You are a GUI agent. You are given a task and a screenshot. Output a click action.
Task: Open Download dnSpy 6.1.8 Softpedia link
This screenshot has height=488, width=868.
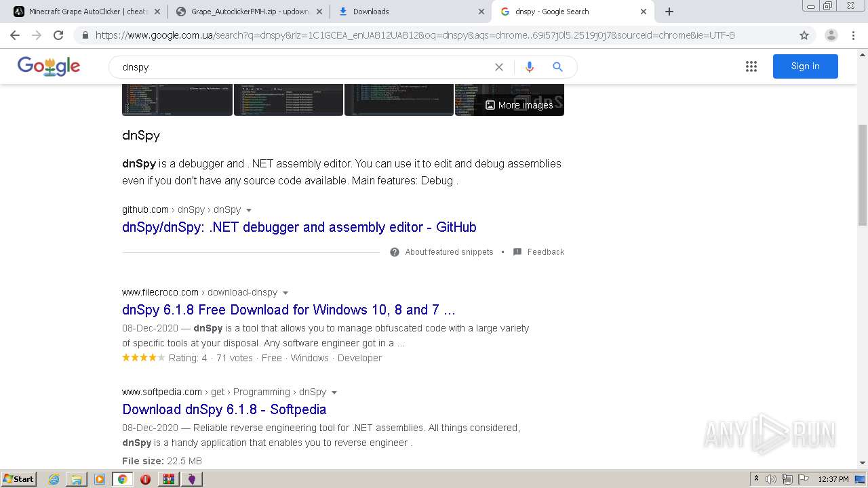point(224,409)
